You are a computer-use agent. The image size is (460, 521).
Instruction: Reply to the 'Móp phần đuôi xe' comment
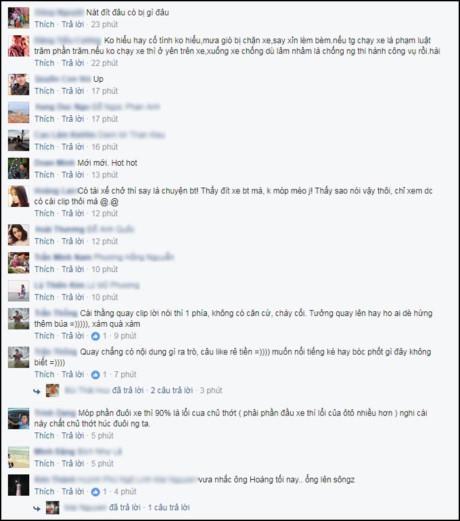(73, 436)
